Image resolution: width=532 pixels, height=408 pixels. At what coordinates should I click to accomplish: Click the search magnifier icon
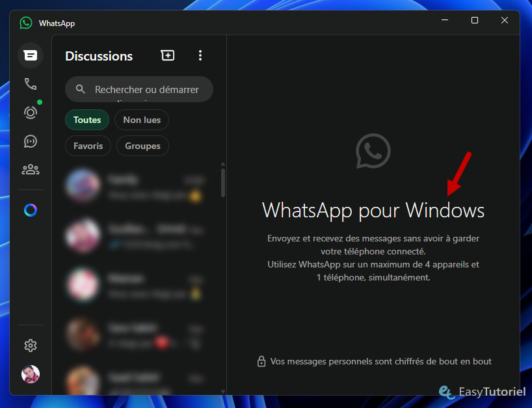pyautogui.click(x=80, y=88)
